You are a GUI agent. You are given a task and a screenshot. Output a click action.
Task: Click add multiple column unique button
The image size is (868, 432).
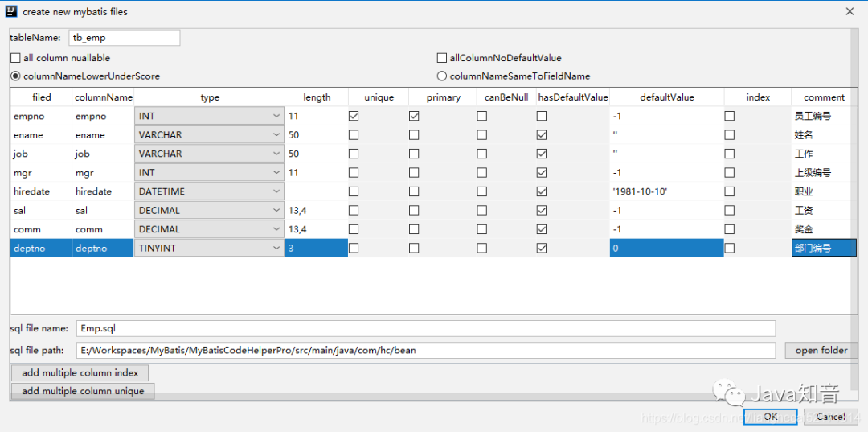[83, 391]
